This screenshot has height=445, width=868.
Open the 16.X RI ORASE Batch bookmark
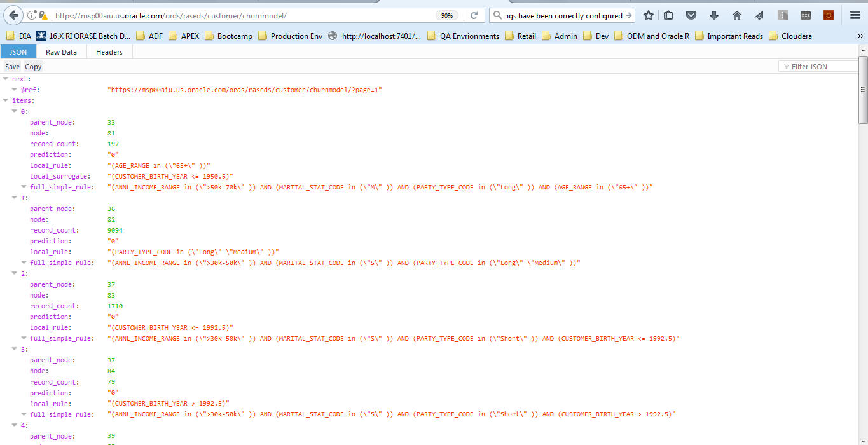pyautogui.click(x=83, y=36)
